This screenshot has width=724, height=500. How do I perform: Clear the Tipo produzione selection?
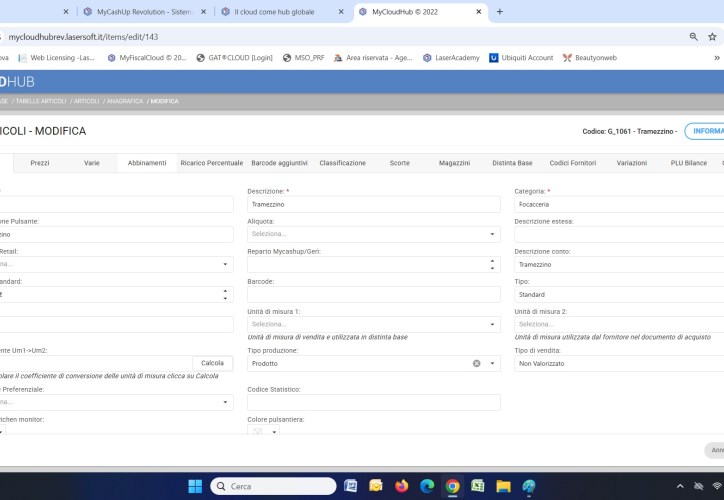tap(477, 364)
